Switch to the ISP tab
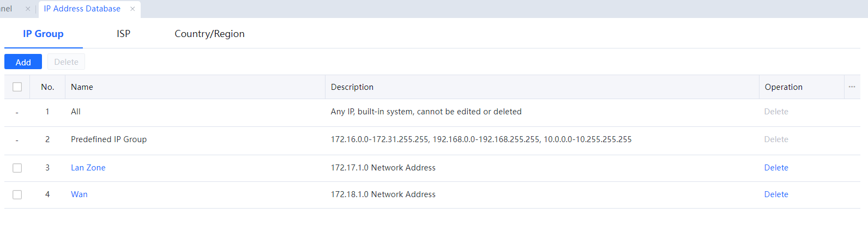Screen dimensions: 868x232 [x=123, y=34]
